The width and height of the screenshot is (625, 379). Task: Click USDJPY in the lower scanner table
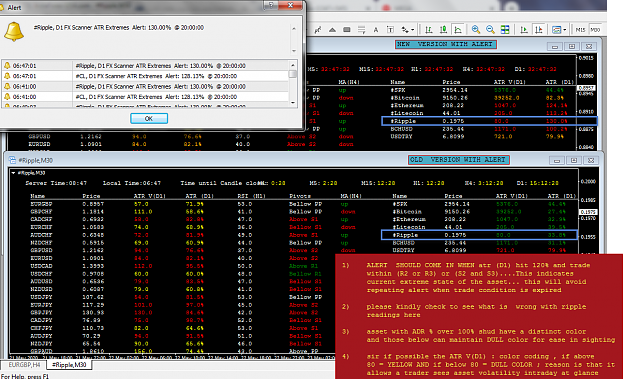click(41, 297)
